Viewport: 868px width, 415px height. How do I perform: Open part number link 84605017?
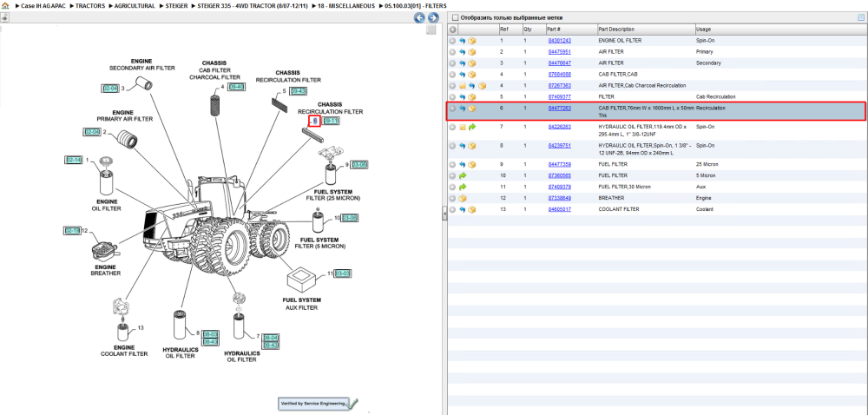coord(559,209)
